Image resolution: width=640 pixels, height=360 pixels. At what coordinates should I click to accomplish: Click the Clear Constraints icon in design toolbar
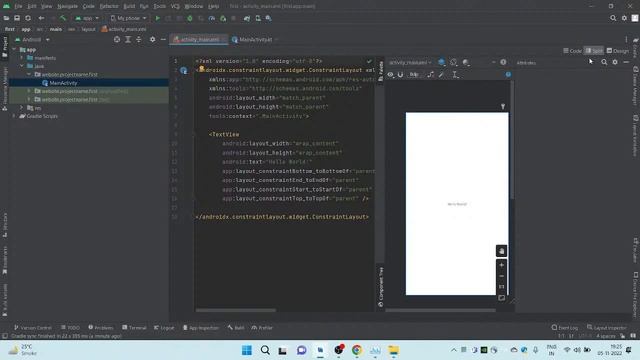point(431,75)
